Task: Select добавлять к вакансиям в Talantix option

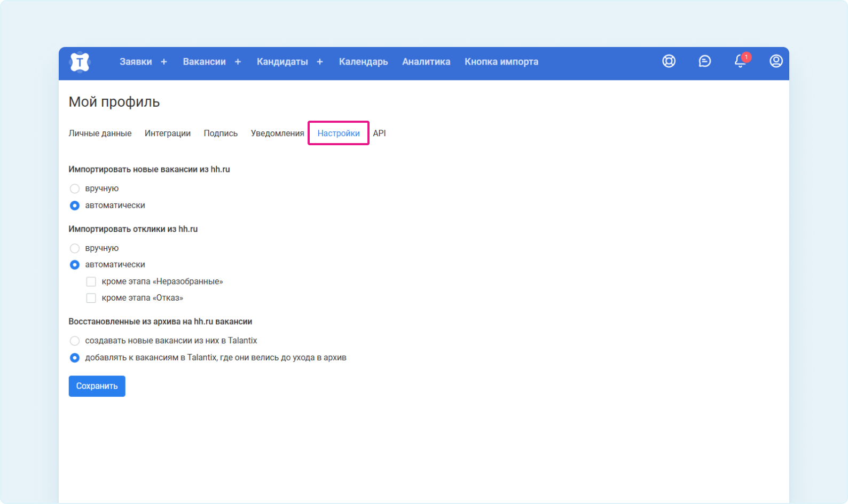Action: [x=75, y=358]
